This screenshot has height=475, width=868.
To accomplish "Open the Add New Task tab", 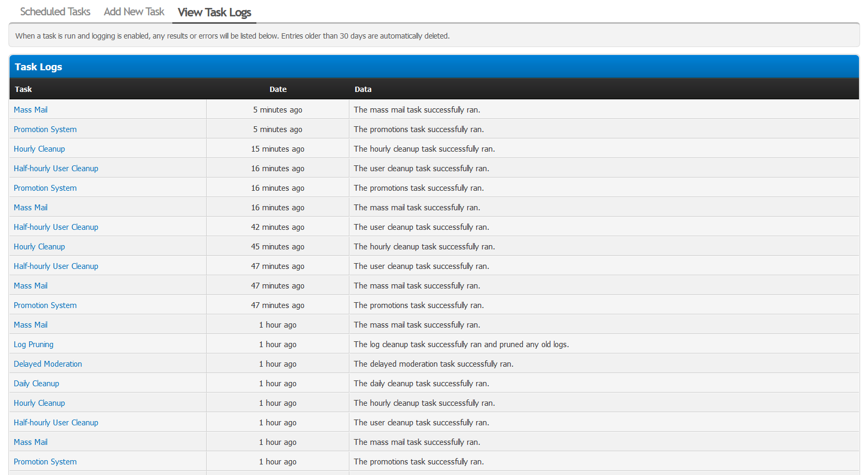I will (134, 12).
